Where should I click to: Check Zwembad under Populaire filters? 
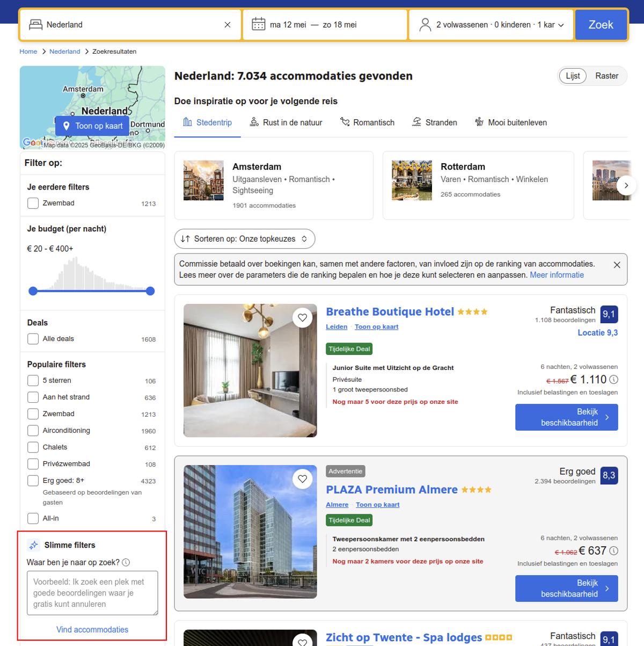(33, 414)
